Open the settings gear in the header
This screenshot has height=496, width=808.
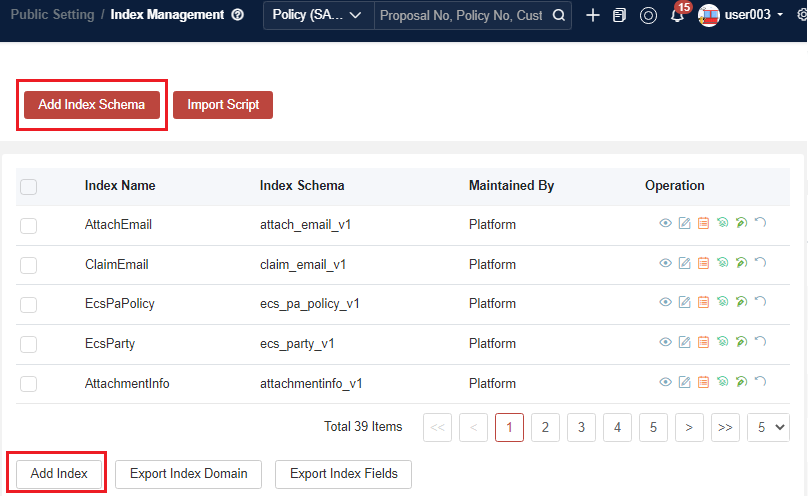[800, 16]
